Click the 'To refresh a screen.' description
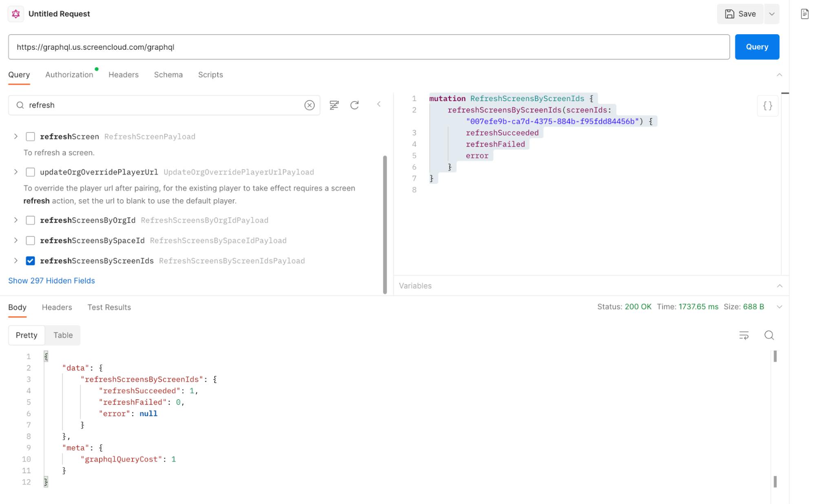 pos(59,153)
